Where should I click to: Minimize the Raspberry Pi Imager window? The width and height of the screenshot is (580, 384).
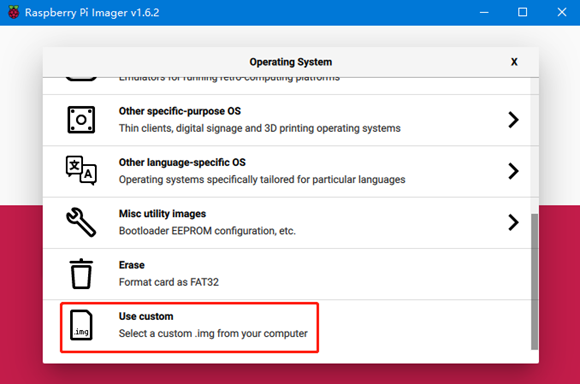tap(484, 12)
